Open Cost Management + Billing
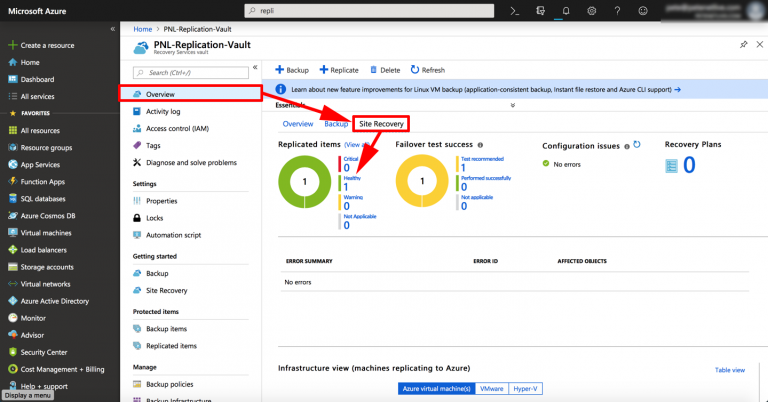768x402 pixels. [63, 370]
